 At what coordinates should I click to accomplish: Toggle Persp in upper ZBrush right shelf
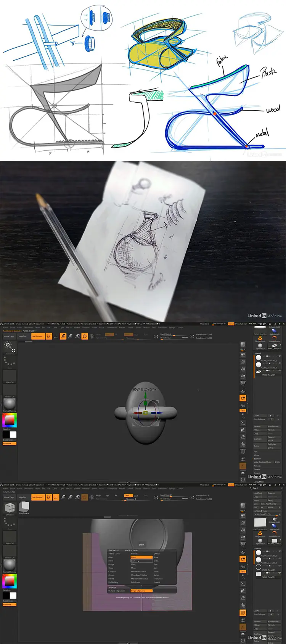point(243,383)
